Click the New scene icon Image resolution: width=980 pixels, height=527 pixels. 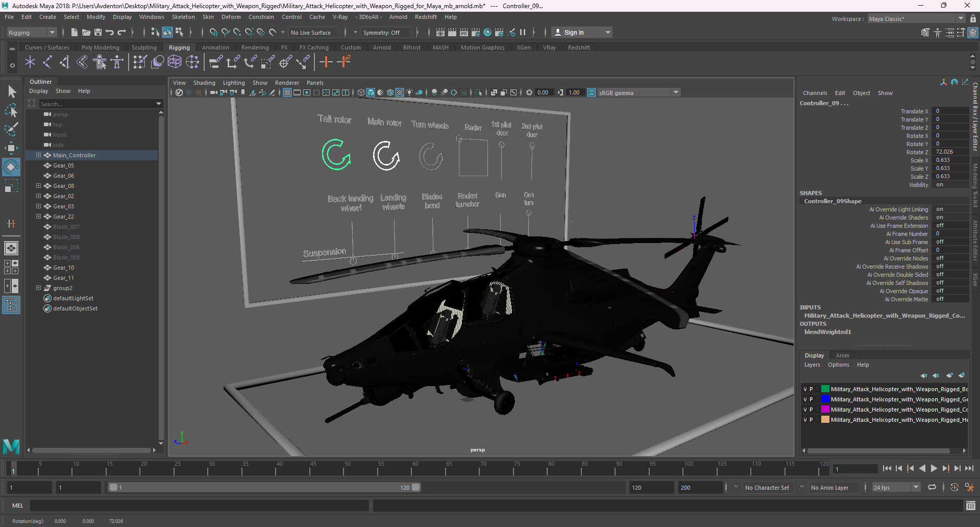(x=74, y=32)
